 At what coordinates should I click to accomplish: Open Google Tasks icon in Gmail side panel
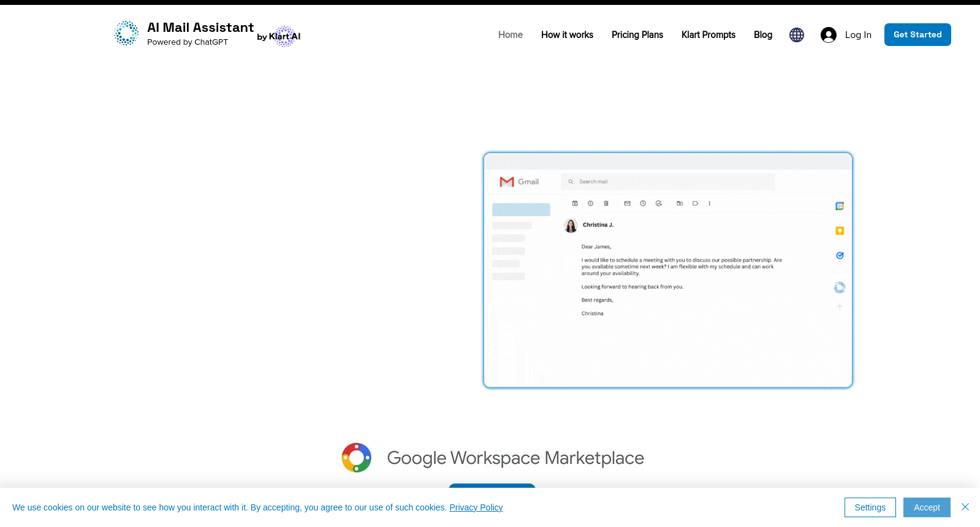click(840, 256)
